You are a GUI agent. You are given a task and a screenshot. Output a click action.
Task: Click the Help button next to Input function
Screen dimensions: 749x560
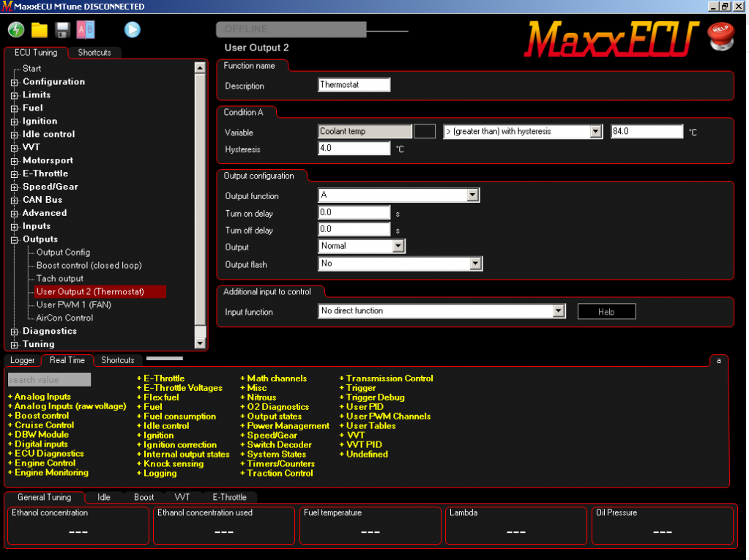tap(606, 312)
